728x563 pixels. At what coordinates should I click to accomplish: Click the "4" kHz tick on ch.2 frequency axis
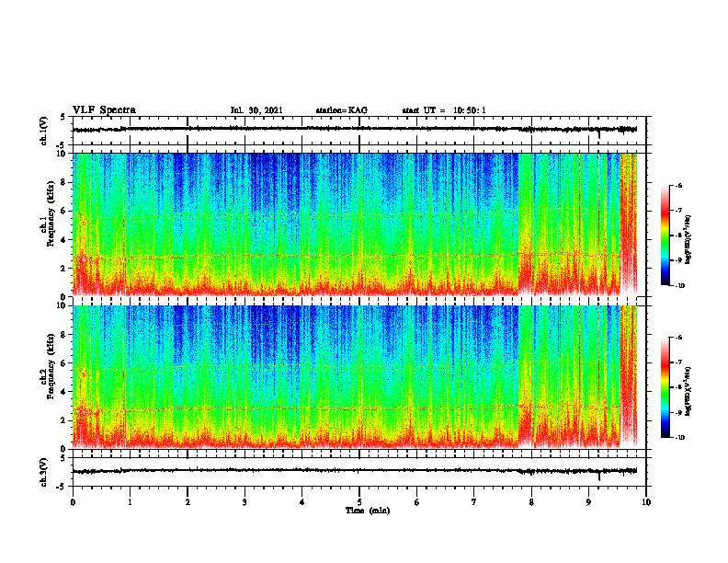(x=63, y=392)
